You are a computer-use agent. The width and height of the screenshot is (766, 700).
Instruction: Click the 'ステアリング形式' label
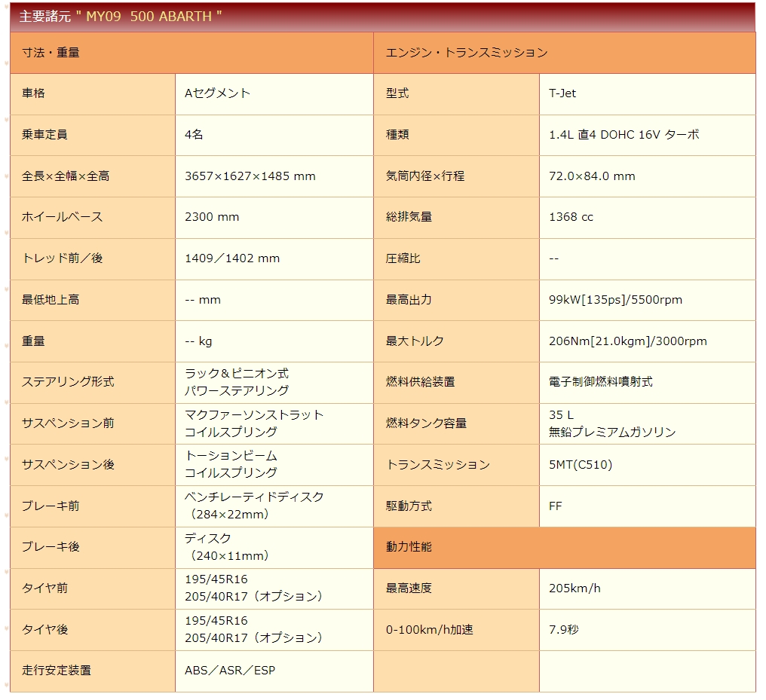[68, 382]
